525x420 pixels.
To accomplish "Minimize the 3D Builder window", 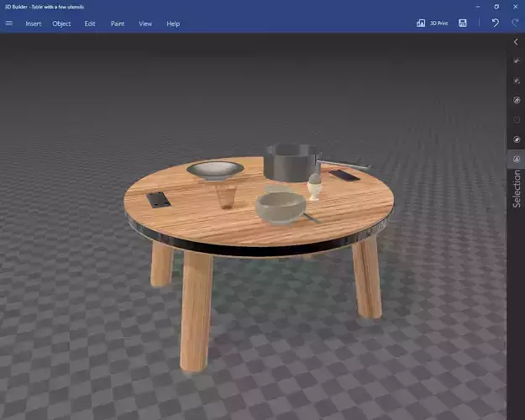I will point(478,7).
